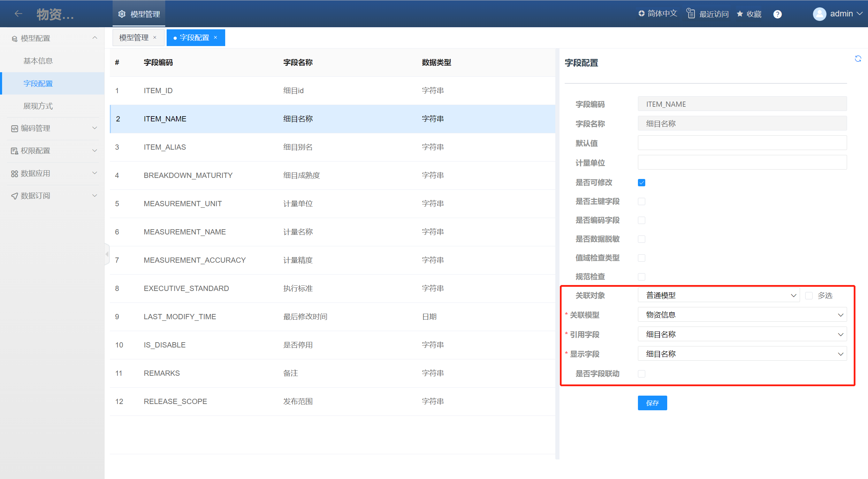Open the help question mark icon

[x=777, y=14]
